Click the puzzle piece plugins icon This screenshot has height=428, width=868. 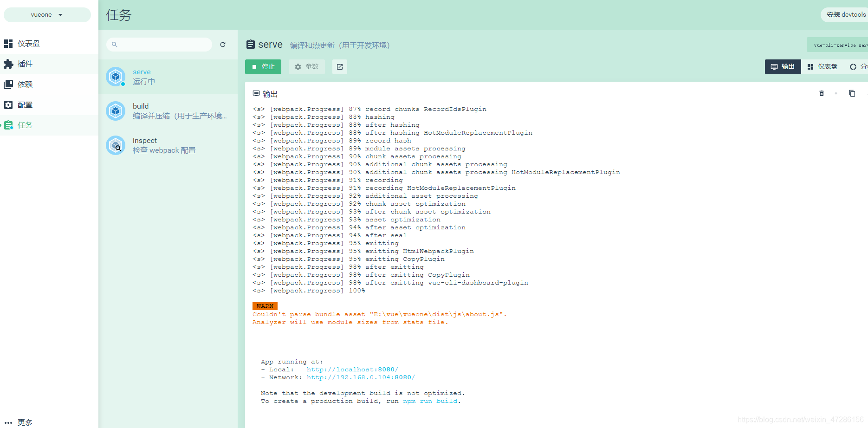(x=8, y=64)
